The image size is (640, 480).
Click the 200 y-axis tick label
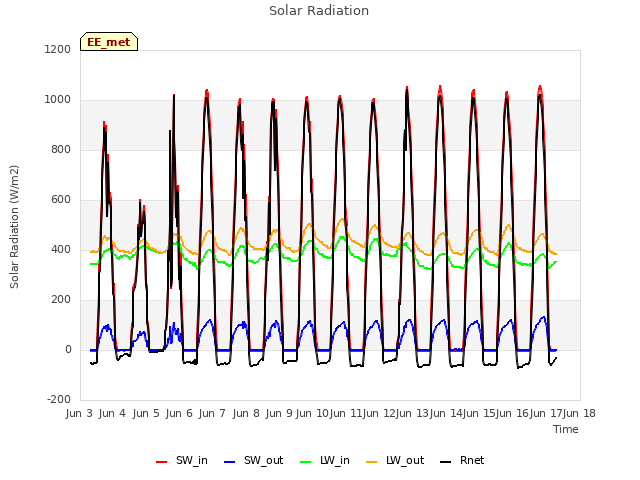pyautogui.click(x=61, y=300)
